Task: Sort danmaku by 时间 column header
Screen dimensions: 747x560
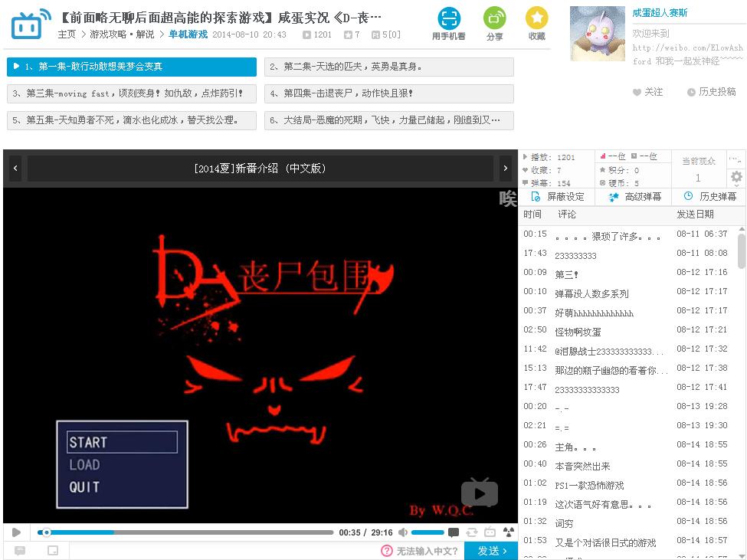Action: 532,215
